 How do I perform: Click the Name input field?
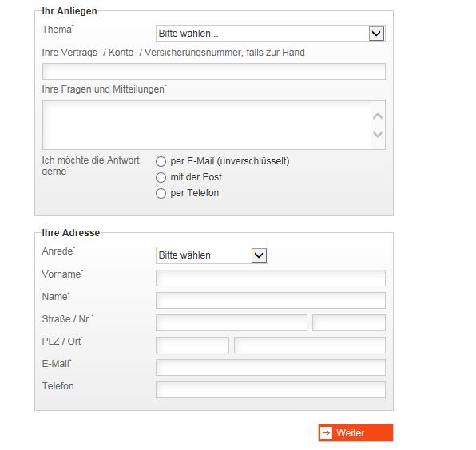pos(271,300)
